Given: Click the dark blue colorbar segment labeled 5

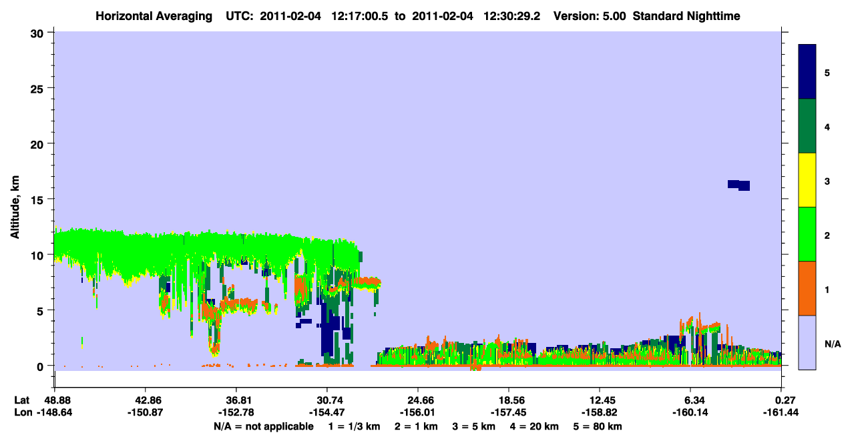Looking at the screenshot, I should click(807, 72).
